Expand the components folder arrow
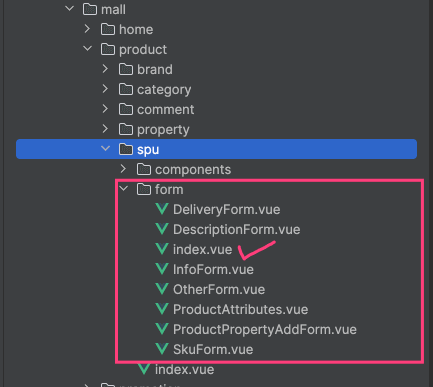 click(x=123, y=169)
